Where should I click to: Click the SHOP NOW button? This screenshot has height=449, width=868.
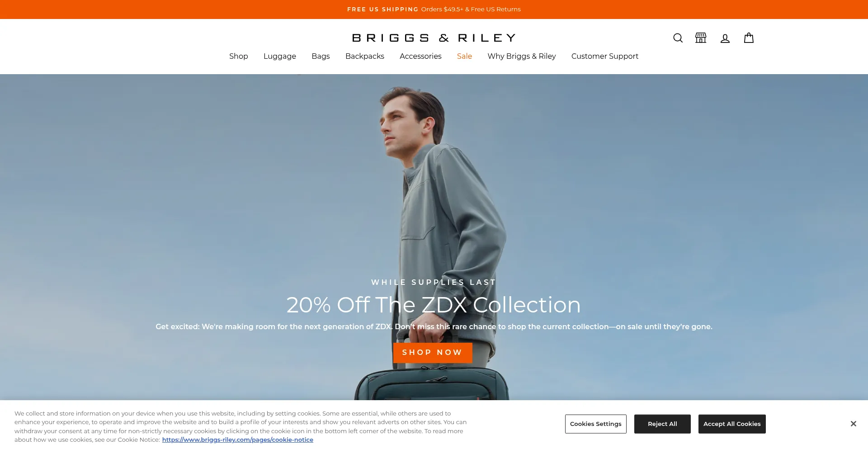[x=433, y=353]
